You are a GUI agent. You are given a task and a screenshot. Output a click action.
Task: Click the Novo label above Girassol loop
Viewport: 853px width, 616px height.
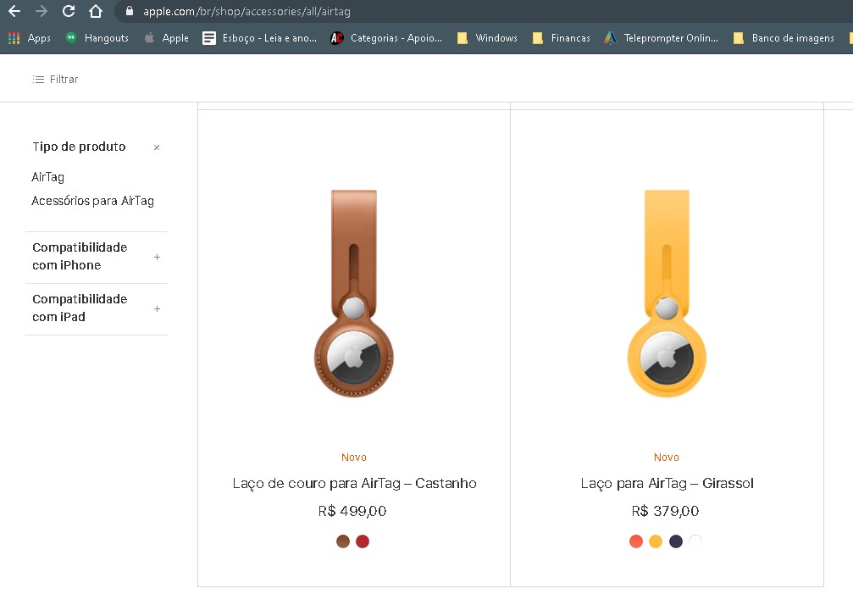pyautogui.click(x=667, y=457)
